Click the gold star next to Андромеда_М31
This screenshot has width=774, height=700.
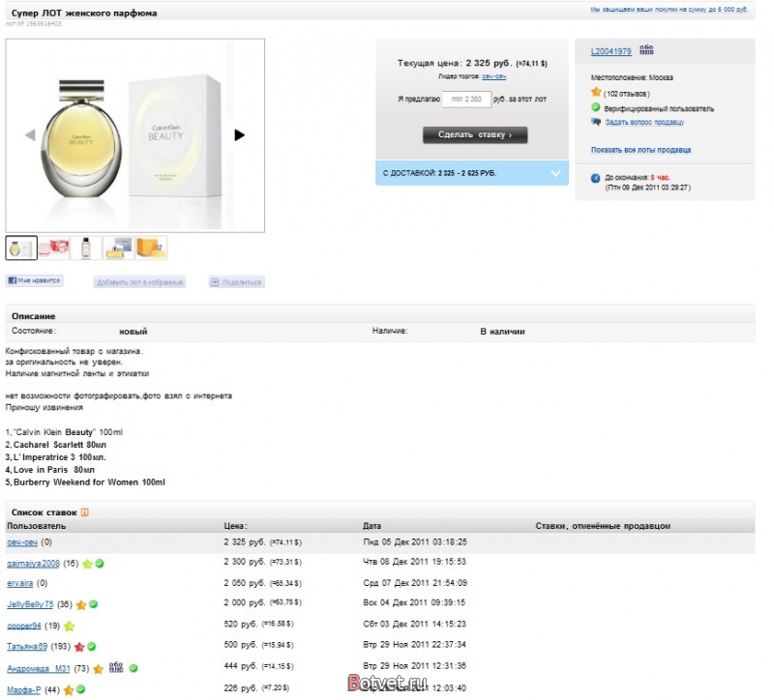point(98,669)
